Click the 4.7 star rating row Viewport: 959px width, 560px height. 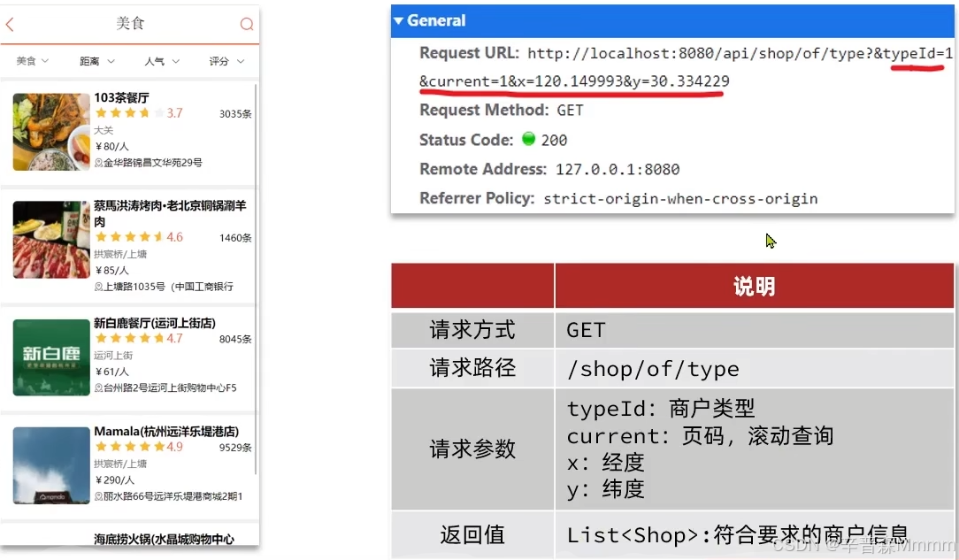pos(139,339)
